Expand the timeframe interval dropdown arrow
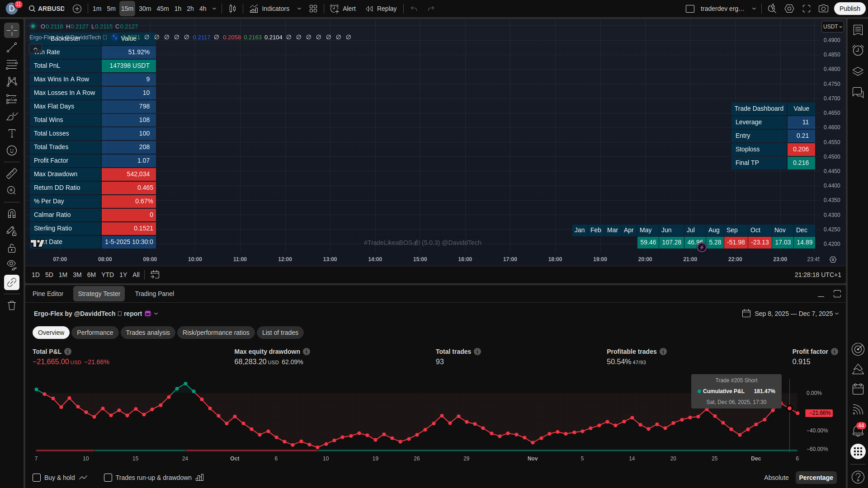Image resolution: width=868 pixels, height=488 pixels. pos(214,9)
